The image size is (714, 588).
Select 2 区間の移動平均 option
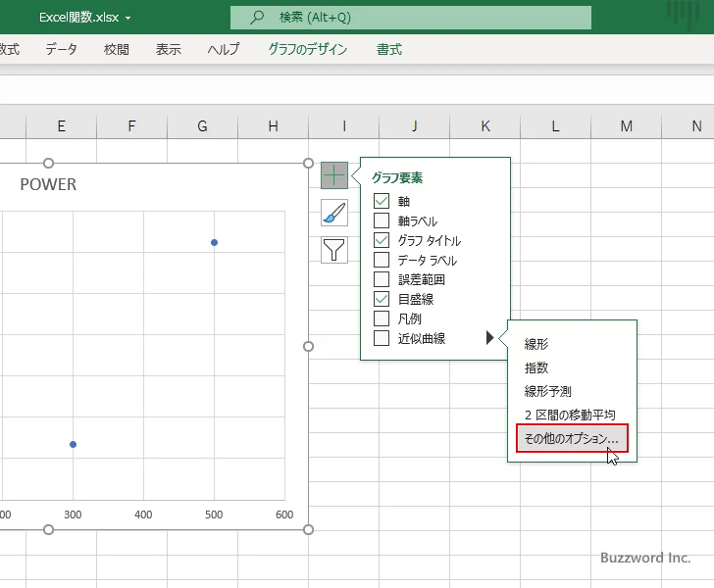570,416
